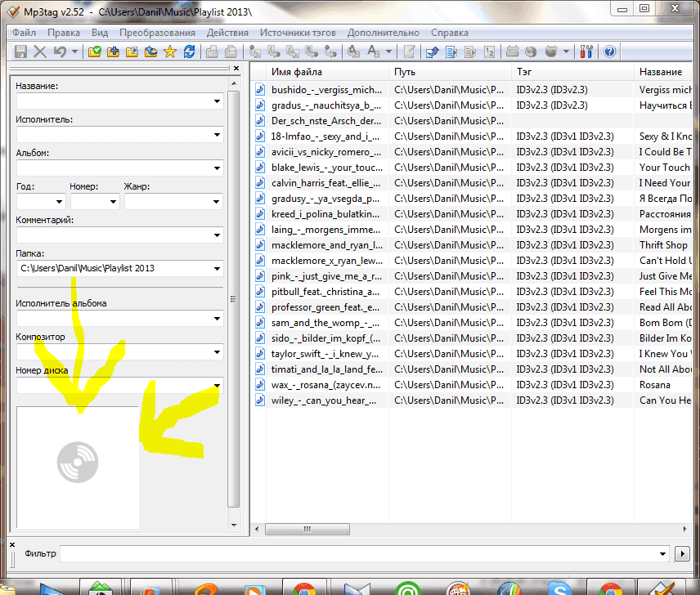Image resolution: width=700 pixels, height=595 pixels.
Task: Expand the Альбом field dropdown
Action: [217, 168]
